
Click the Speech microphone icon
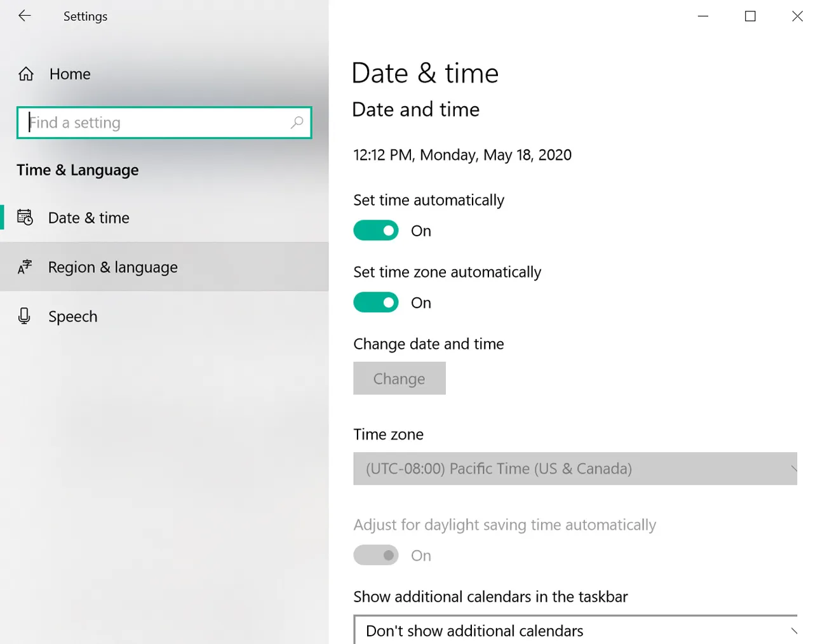pyautogui.click(x=25, y=316)
